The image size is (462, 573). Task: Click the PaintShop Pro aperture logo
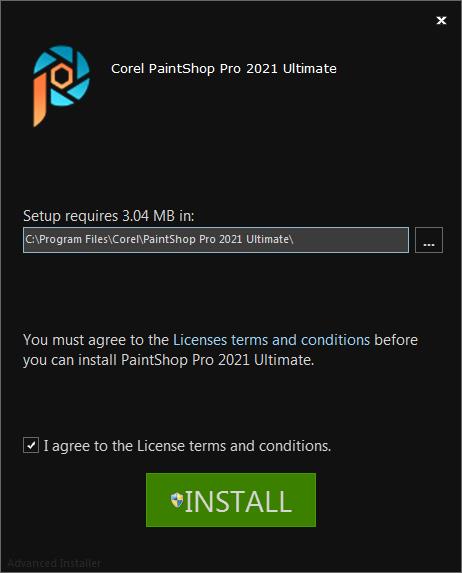(61, 86)
